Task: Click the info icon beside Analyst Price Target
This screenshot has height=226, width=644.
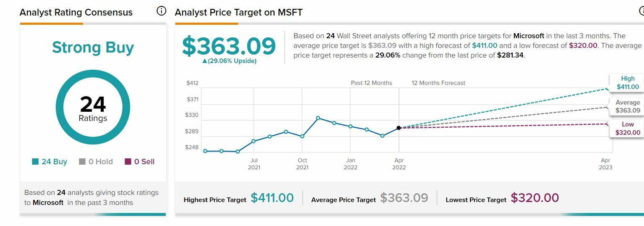Action: [641, 11]
